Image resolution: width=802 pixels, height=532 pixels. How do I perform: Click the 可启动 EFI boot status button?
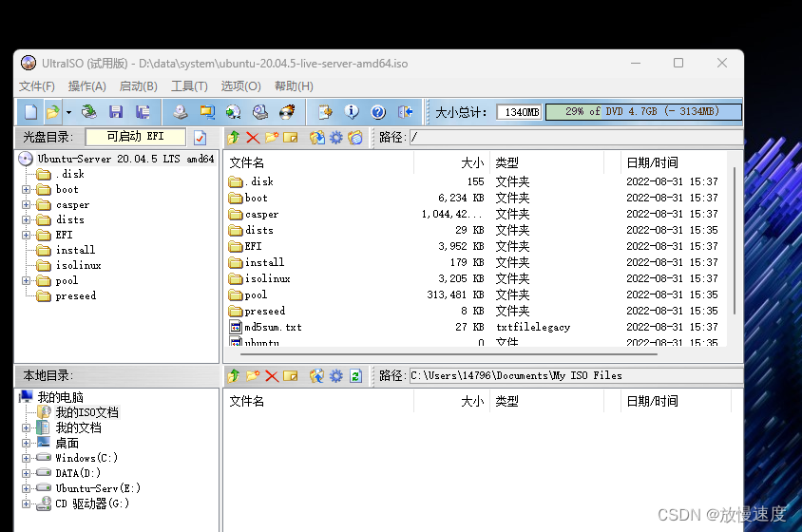136,137
